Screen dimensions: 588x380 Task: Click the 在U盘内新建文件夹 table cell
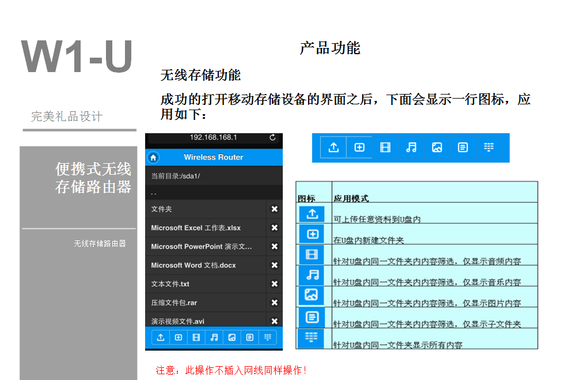(x=435, y=234)
